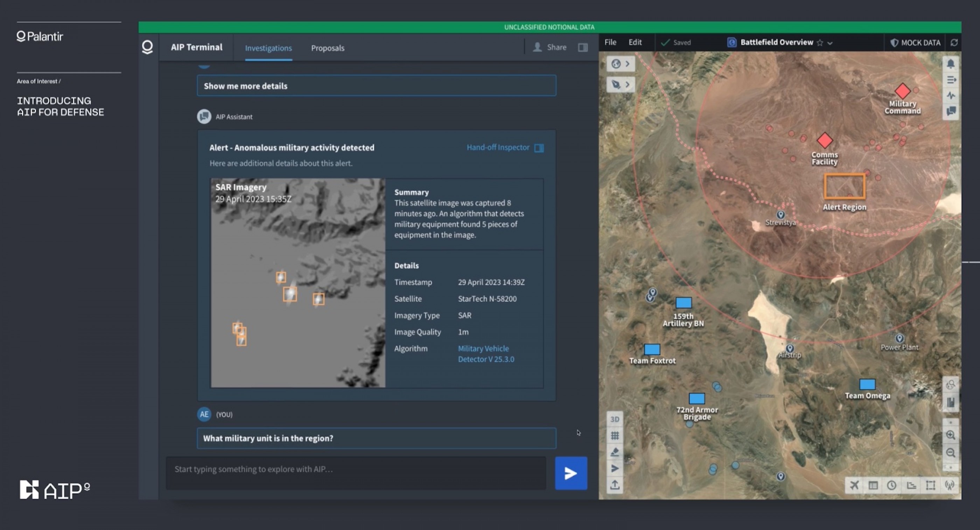980x530 pixels.
Task: Select the StarTech N-58200 satellite value
Action: click(x=487, y=299)
